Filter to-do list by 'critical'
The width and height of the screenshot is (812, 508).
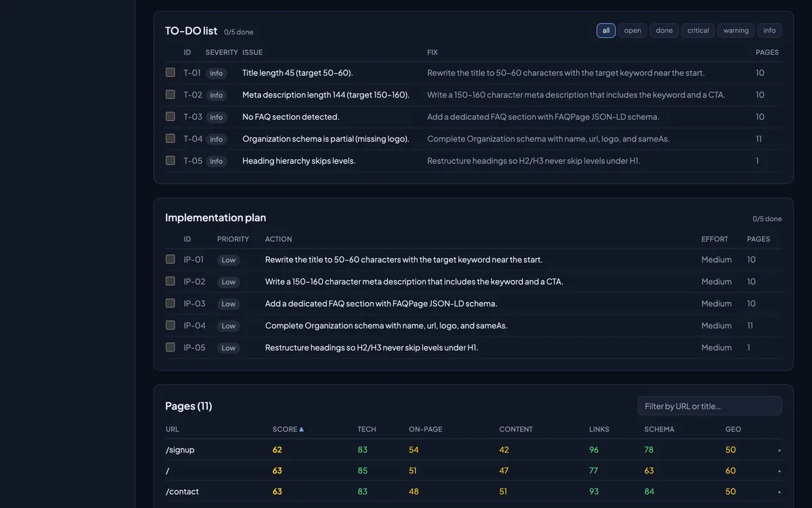[x=698, y=30]
